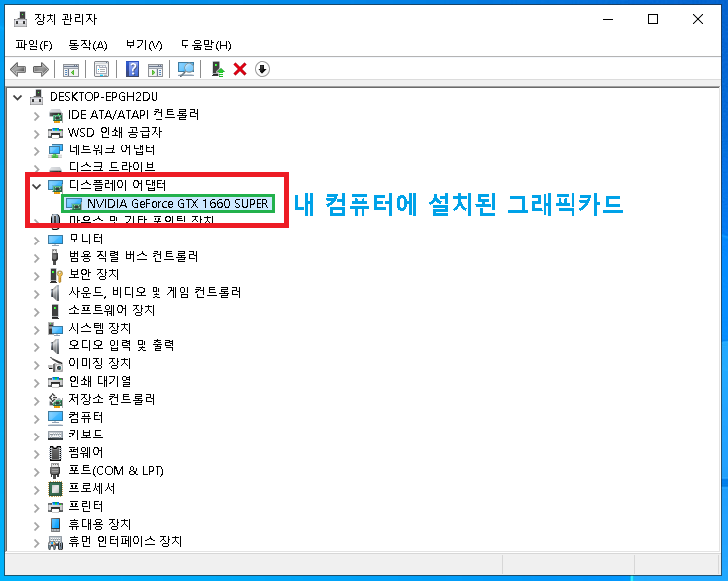
Task: Click the 컴퓨터 category icon
Action: tap(55, 418)
